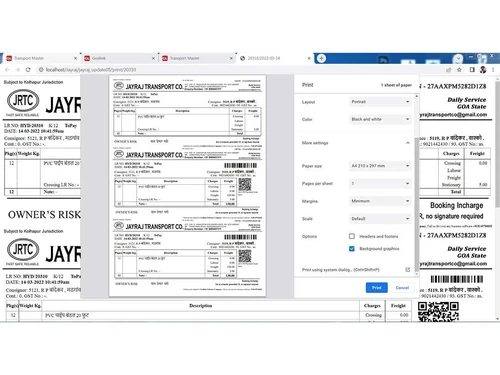This screenshot has height=375, width=500.
Task: Click Print using system dialog link
Action: click(340, 270)
